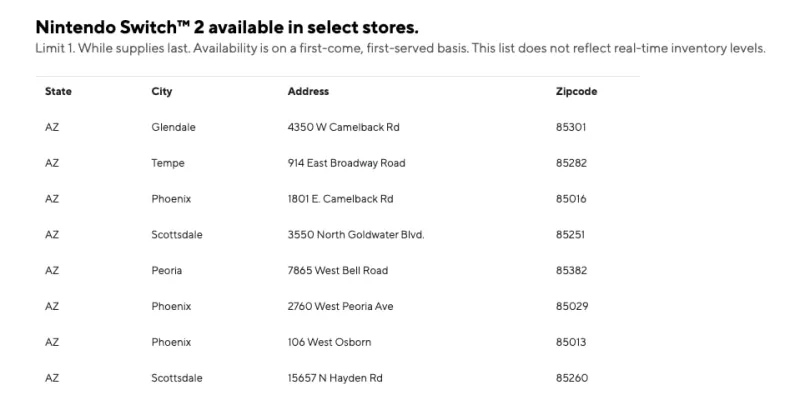
Task: Select the Tempe city cell
Action: [168, 163]
